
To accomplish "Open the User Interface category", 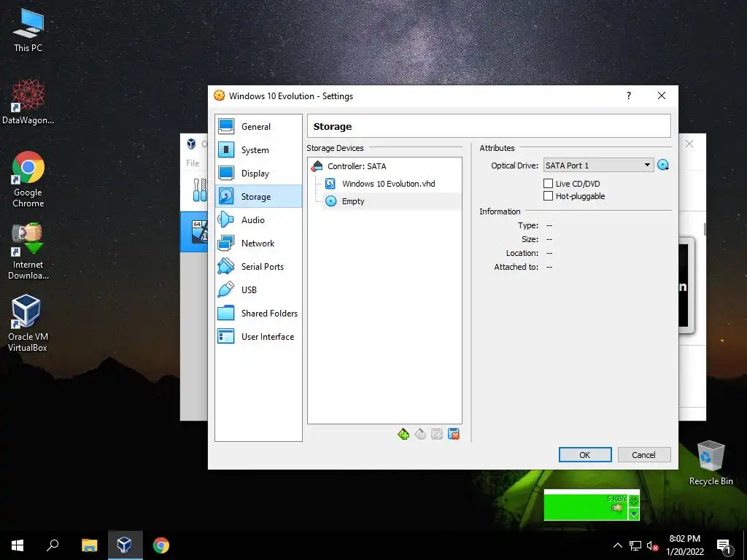I will [258, 337].
